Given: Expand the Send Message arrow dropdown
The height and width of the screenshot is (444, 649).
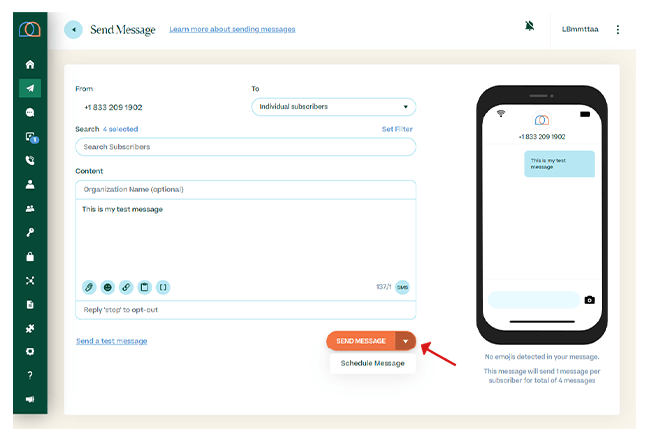Looking at the screenshot, I should point(405,341).
